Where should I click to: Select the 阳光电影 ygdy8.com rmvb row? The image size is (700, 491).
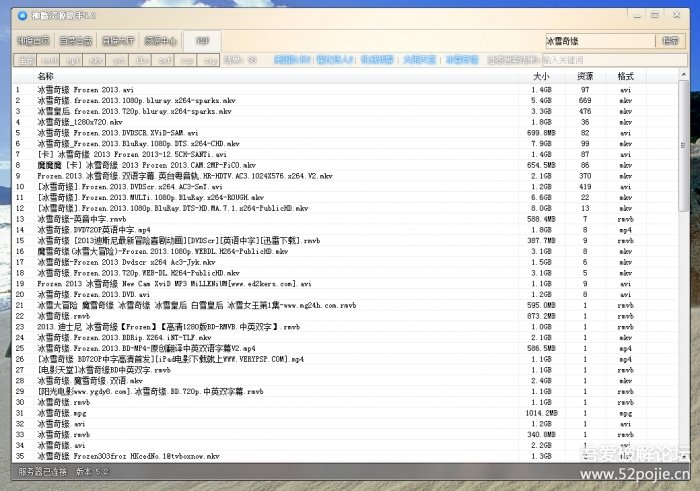[345, 391]
